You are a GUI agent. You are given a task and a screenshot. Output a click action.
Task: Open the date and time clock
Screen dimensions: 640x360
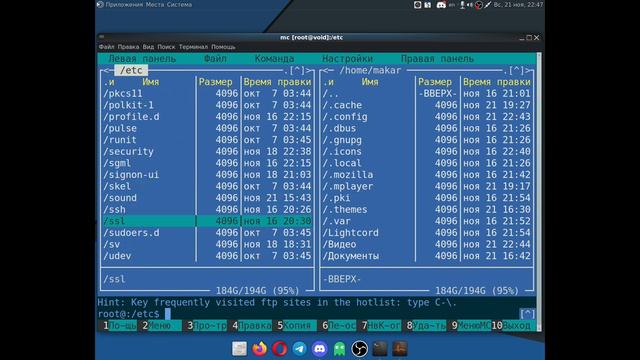518,5
